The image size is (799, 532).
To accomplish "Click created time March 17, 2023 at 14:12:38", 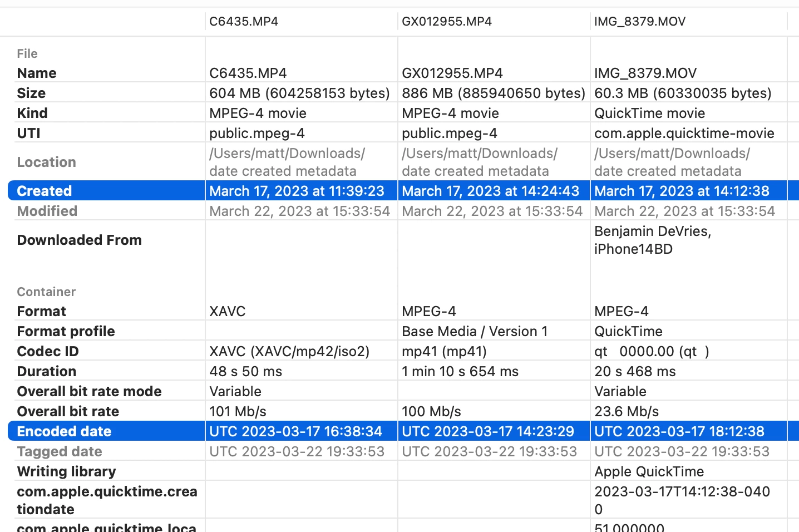I will coord(682,191).
